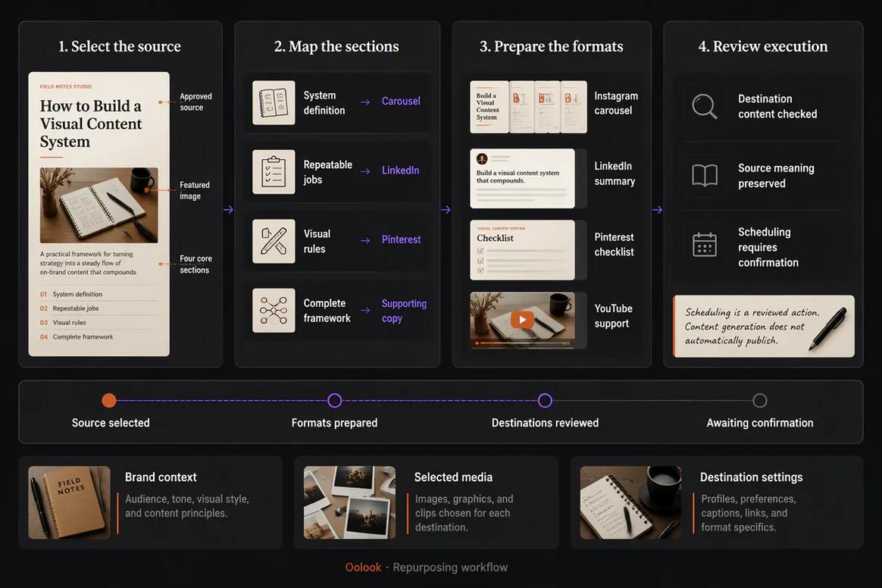Click the '2. Map the sections' heading
This screenshot has width=882, height=588.
336,46
